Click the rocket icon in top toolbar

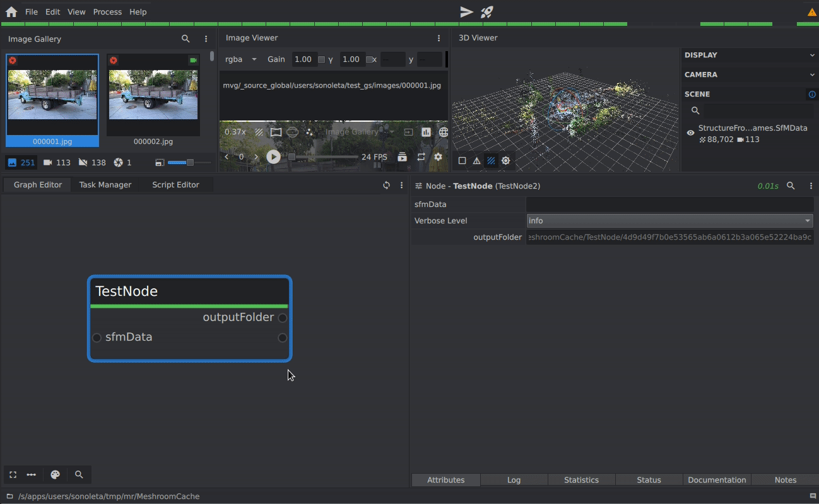click(x=486, y=12)
